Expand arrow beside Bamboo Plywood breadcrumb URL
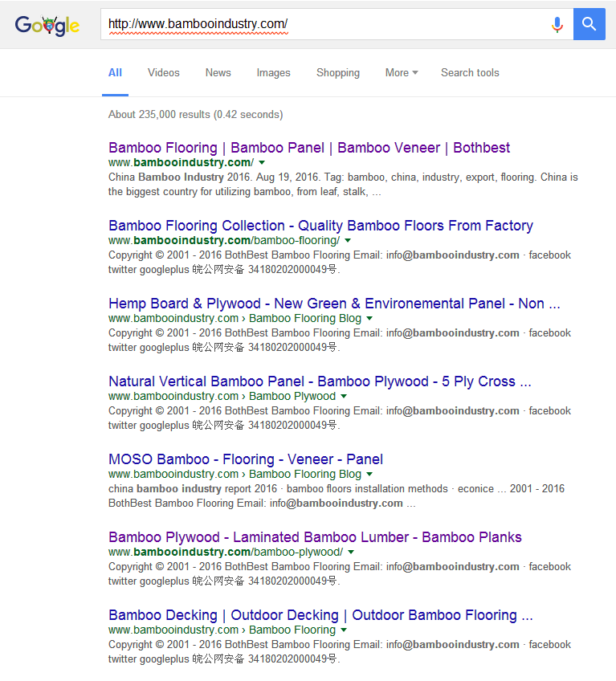Image resolution: width=616 pixels, height=681 pixels. [344, 396]
